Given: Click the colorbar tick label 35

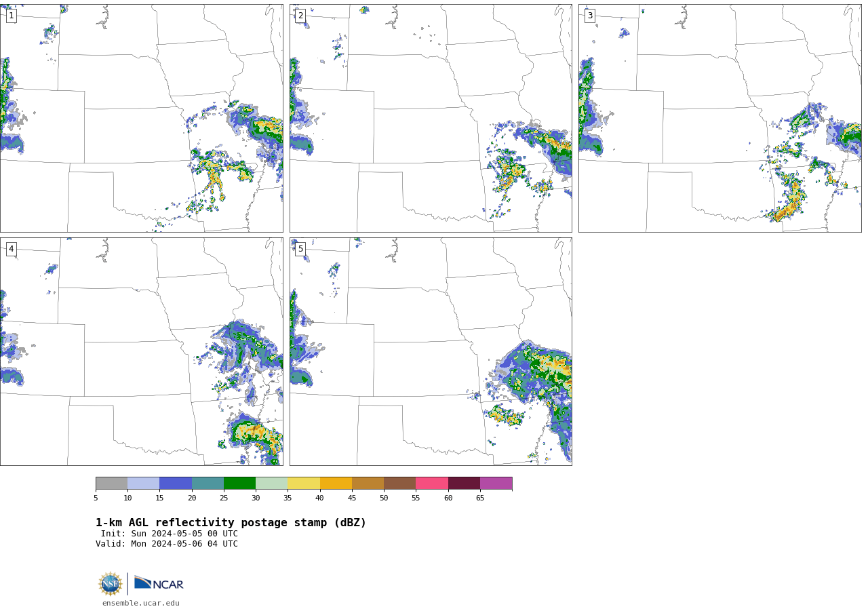Looking at the screenshot, I should click(288, 498).
